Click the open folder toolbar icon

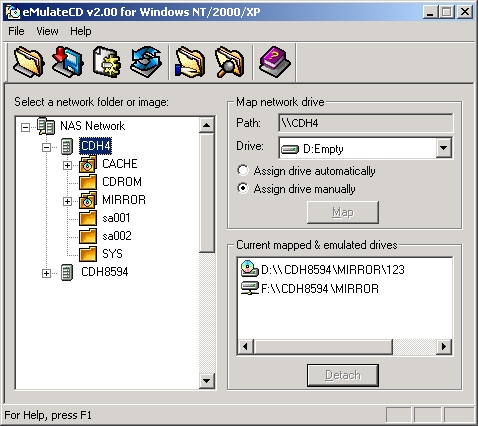pyautogui.click(x=29, y=62)
